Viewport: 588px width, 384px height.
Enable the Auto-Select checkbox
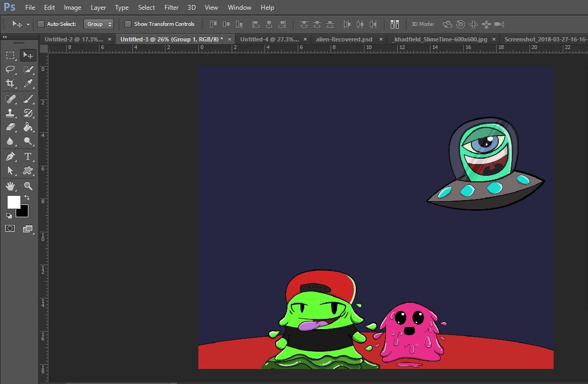click(41, 24)
